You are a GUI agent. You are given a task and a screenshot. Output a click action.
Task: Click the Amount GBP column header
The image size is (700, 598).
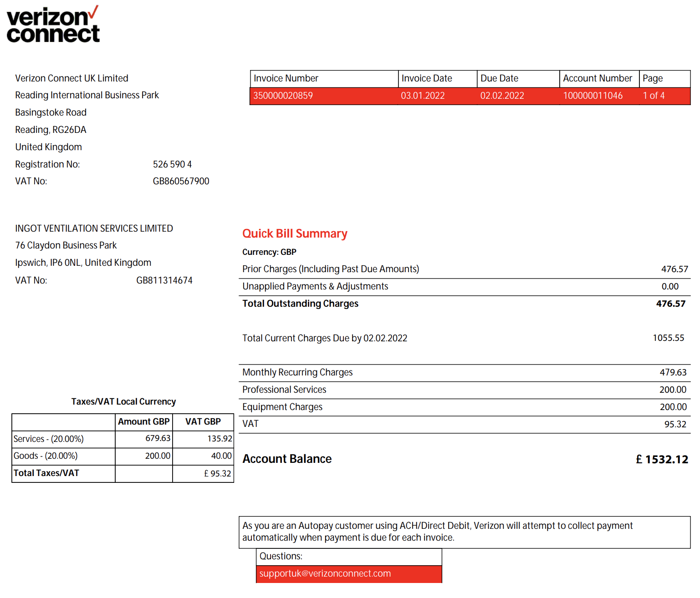144,422
